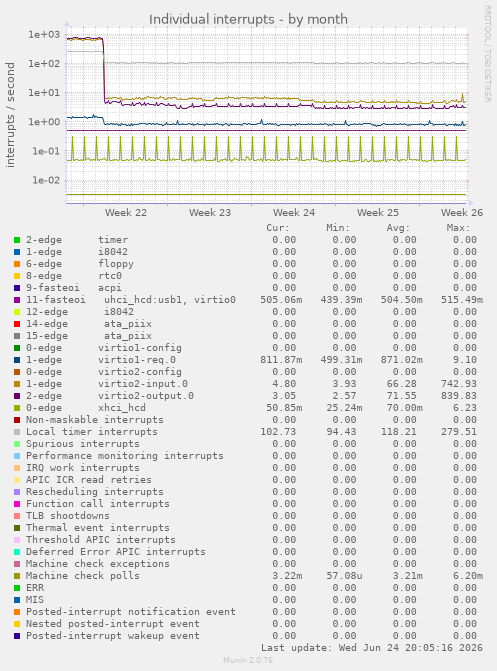This screenshot has height=671, width=497.
Task: Click the Rescheduling interrupts legend label
Action: (95, 492)
